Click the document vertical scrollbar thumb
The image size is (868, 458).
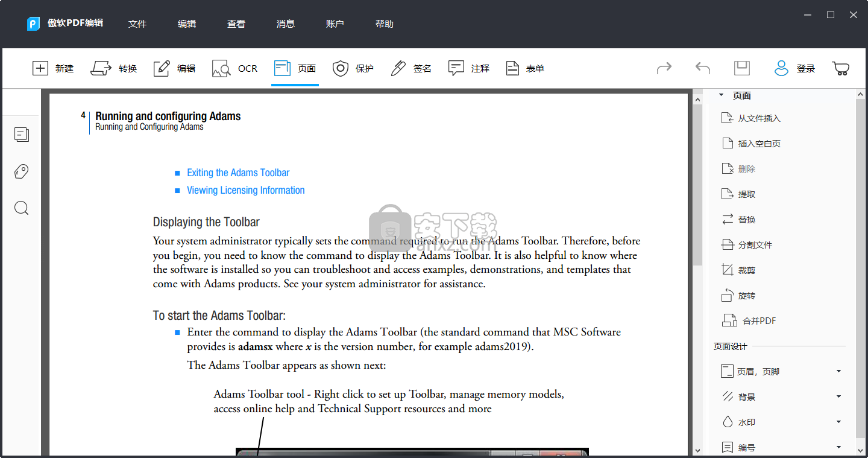(697, 184)
